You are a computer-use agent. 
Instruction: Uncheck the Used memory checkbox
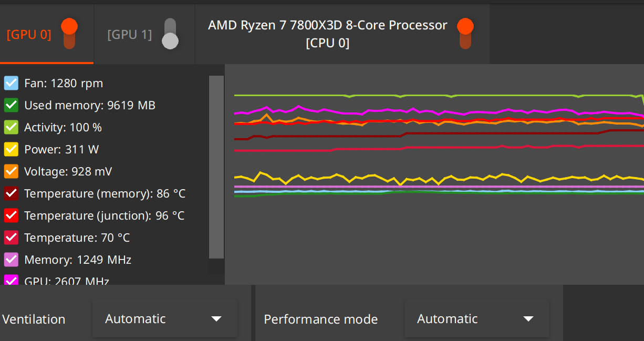tap(12, 105)
